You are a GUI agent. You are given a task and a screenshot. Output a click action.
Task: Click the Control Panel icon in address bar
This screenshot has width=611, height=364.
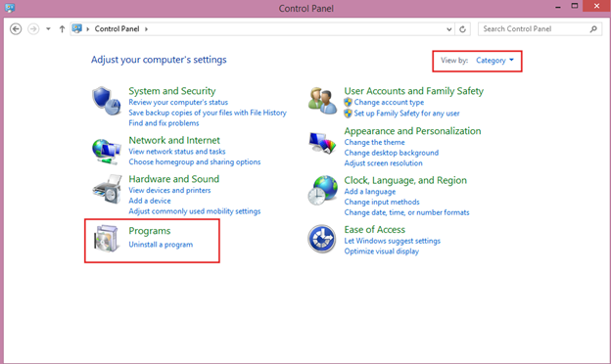click(77, 28)
